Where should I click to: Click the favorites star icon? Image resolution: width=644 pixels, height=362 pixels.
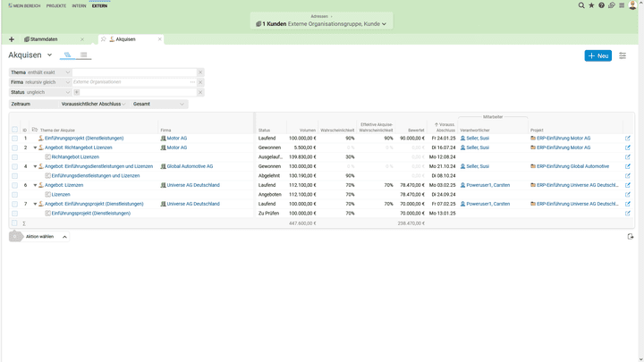[591, 5]
